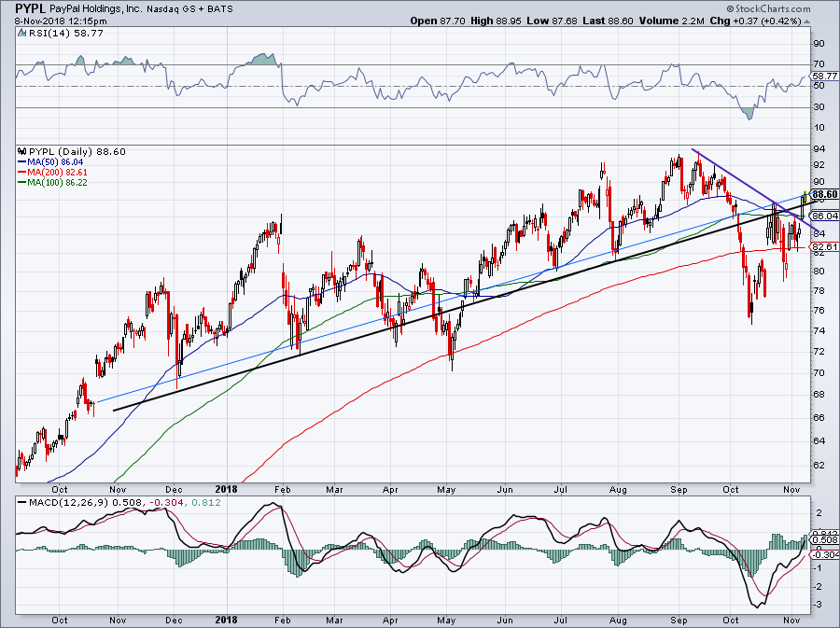Click the High 88.95 value
The image size is (840, 628).
tap(497, 21)
